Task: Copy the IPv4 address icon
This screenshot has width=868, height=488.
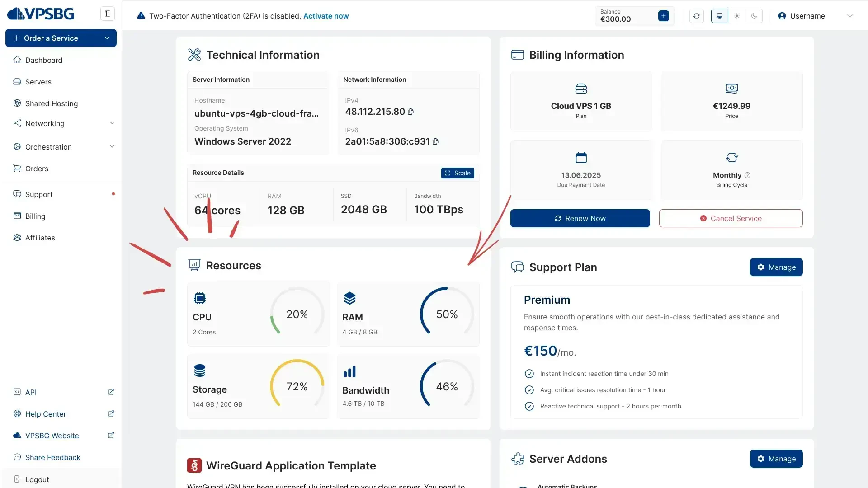Action: tap(410, 112)
